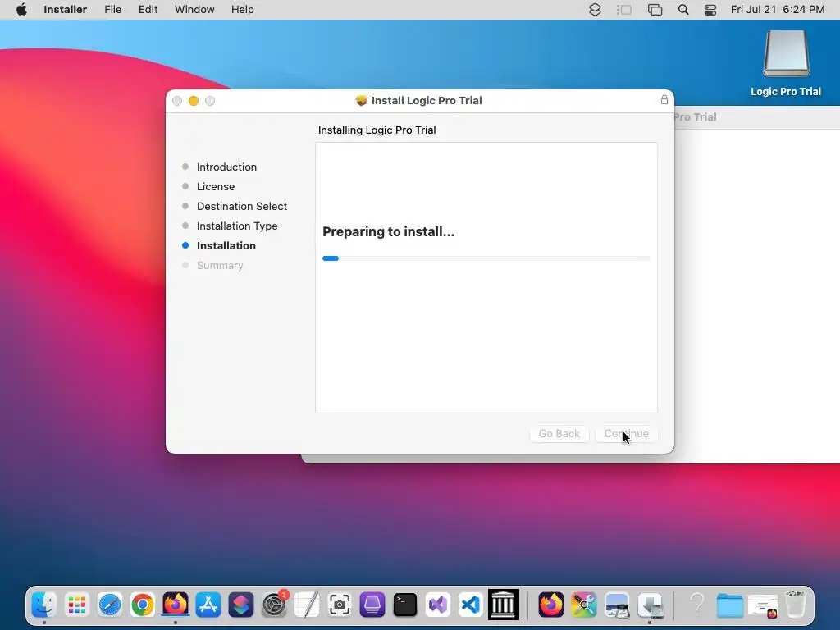Open System Preferences with the update badge

(x=274, y=605)
